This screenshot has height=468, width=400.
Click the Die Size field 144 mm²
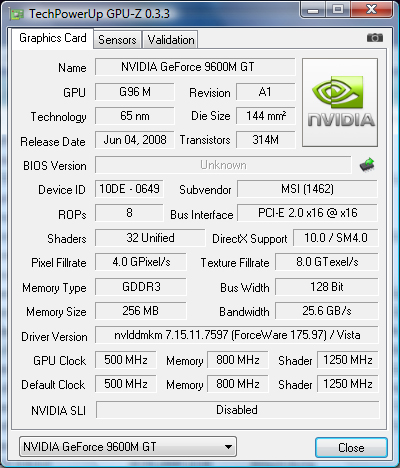click(266, 116)
